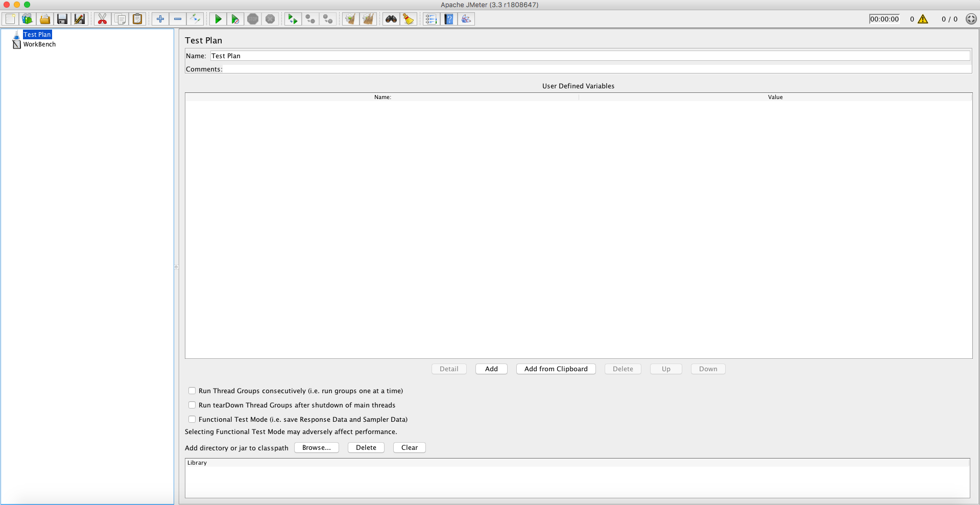
Task: Save the test plan with floppy icon
Action: (62, 19)
